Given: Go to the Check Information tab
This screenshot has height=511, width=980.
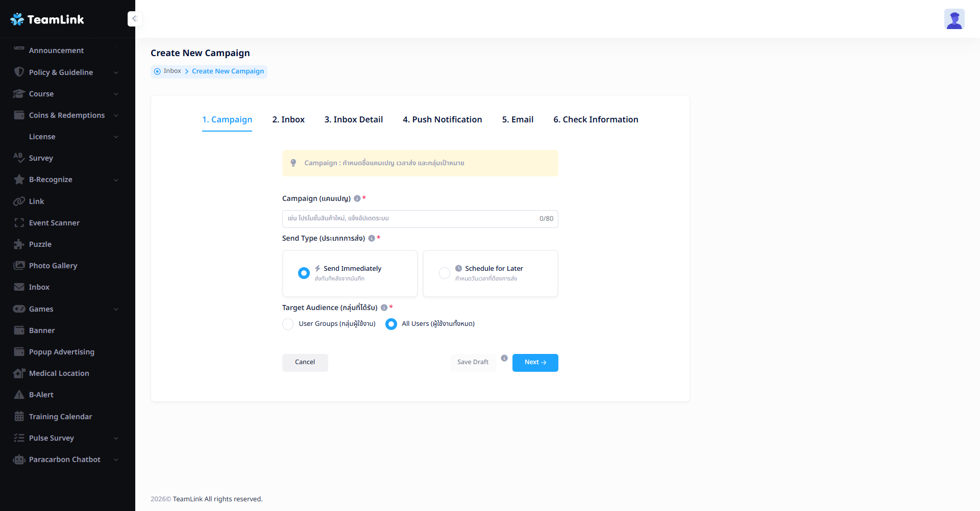Looking at the screenshot, I should point(595,119).
